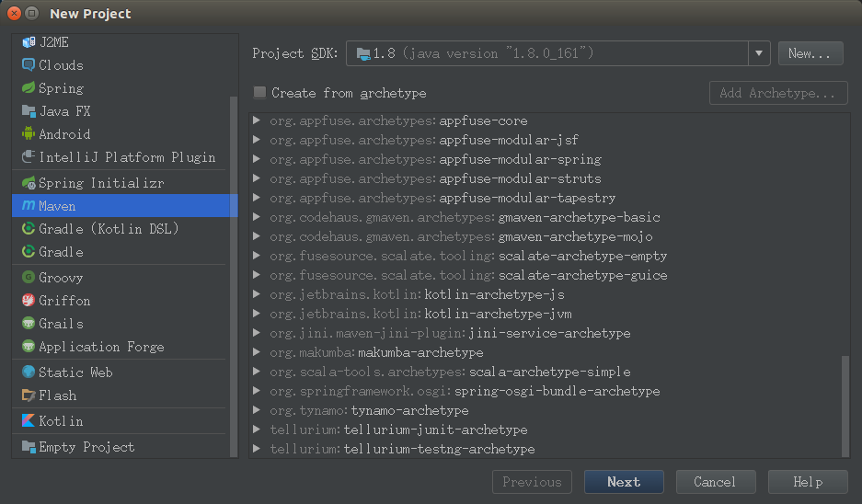Click the archetype list scrollbar thumb
This screenshot has height=504, width=862.
pyautogui.click(x=845, y=407)
